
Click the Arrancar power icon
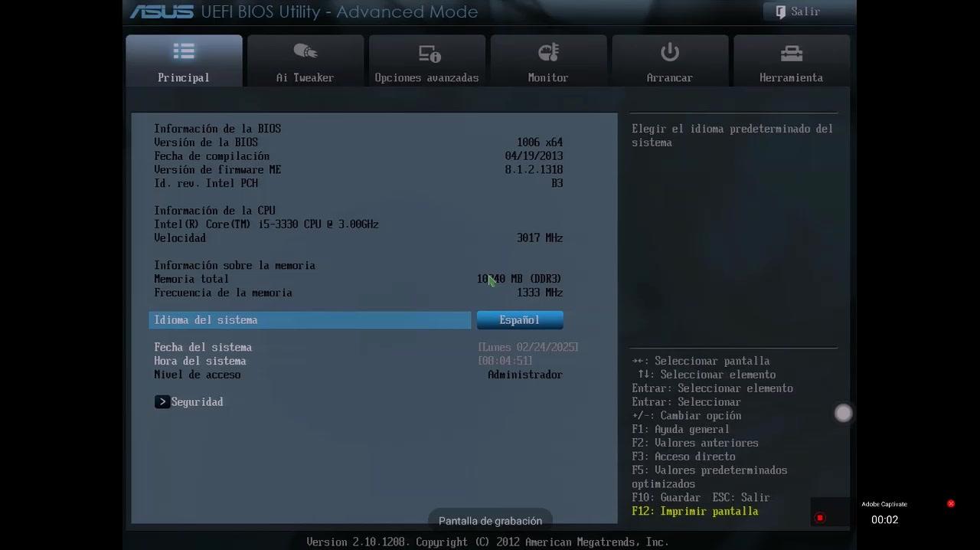click(x=670, y=51)
